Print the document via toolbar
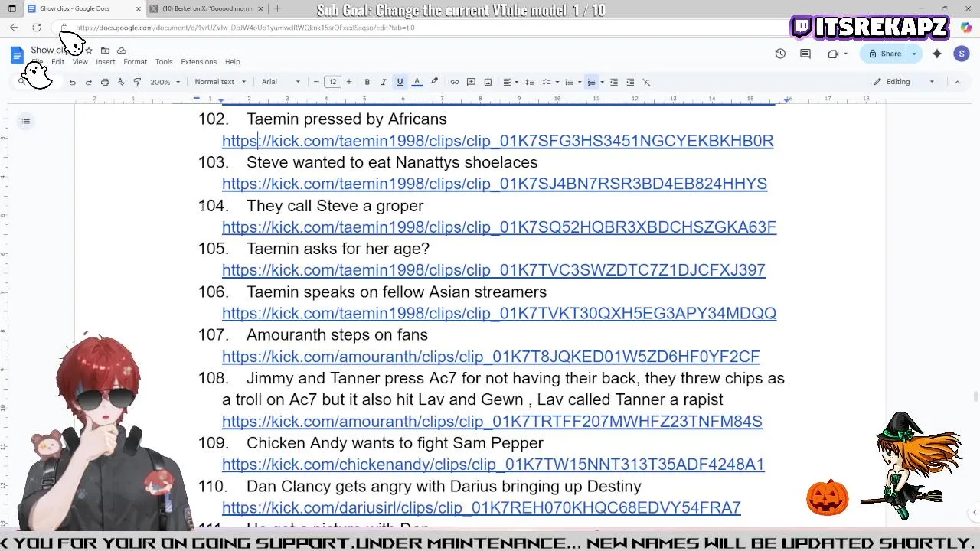The image size is (980, 551). pos(105,82)
